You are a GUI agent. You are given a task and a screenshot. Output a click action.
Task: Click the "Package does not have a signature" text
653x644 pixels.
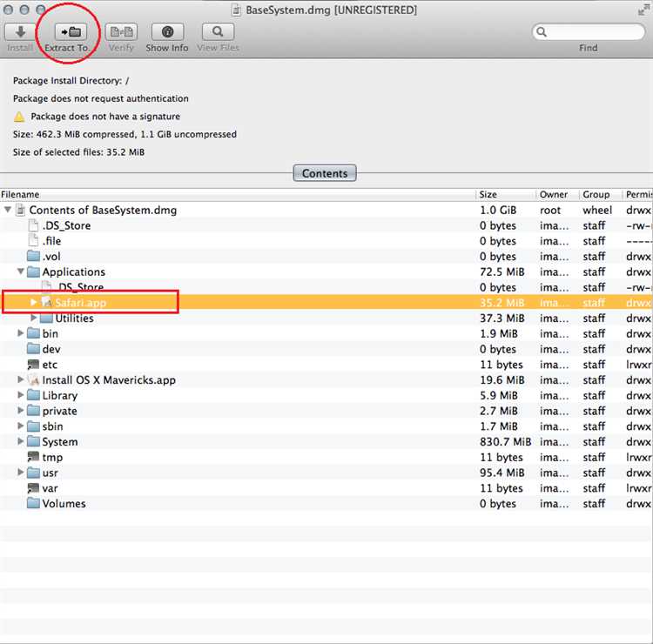point(105,117)
